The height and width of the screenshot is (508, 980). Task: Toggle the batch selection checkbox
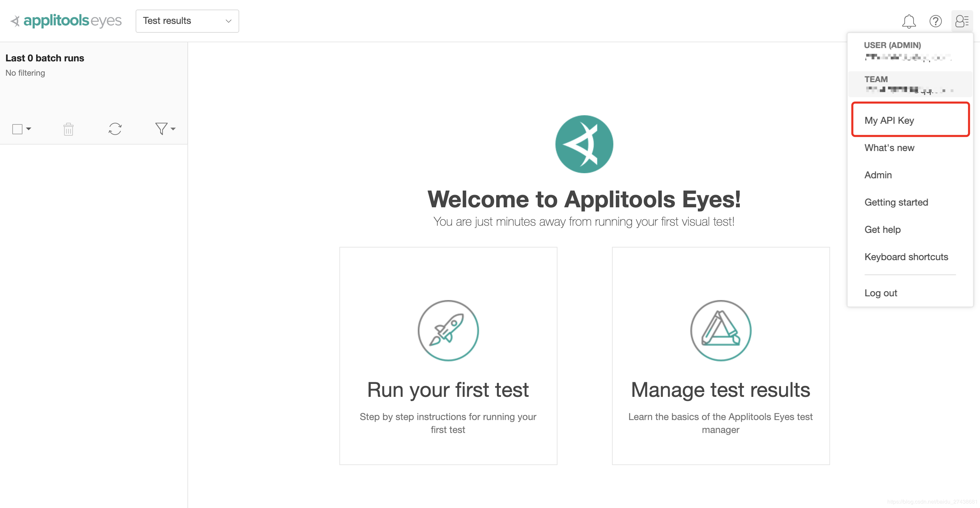(x=17, y=129)
